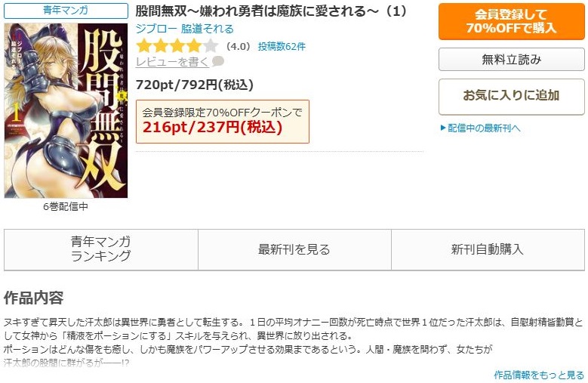Click レビューを書く link
Image resolution: width=588 pixels, height=383 pixels.
click(x=173, y=61)
